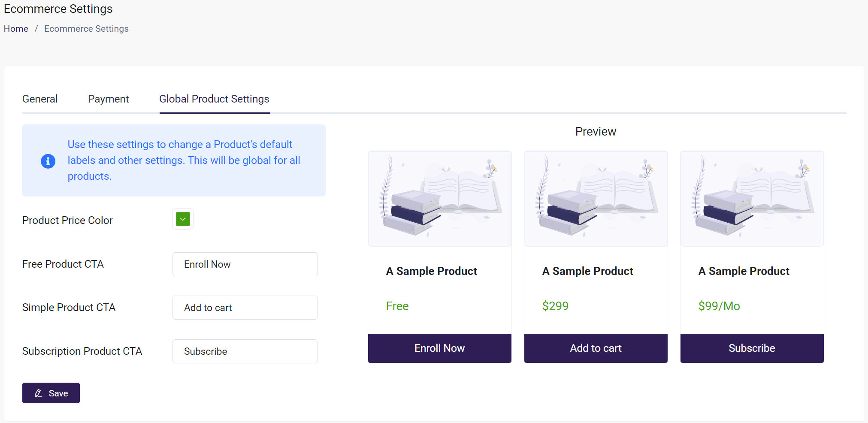The height and width of the screenshot is (423, 868).
Task: Click the pencil icon on the Save button
Action: 38,393
